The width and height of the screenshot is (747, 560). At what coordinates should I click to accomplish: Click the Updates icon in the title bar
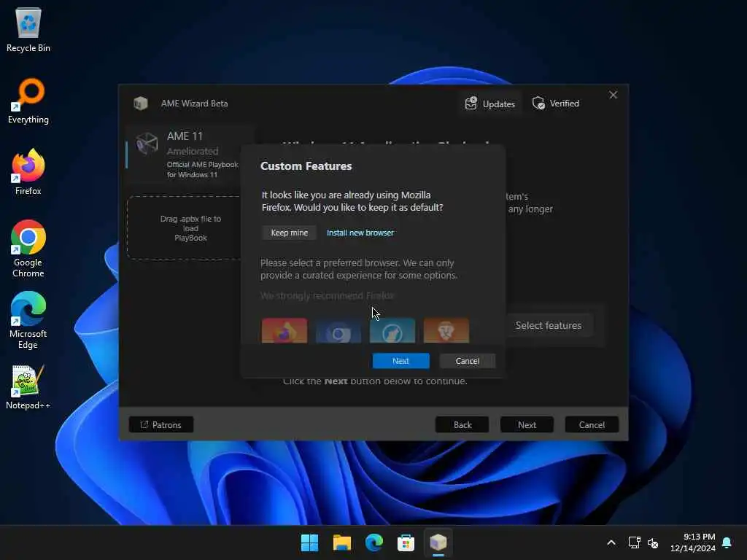pyautogui.click(x=471, y=104)
